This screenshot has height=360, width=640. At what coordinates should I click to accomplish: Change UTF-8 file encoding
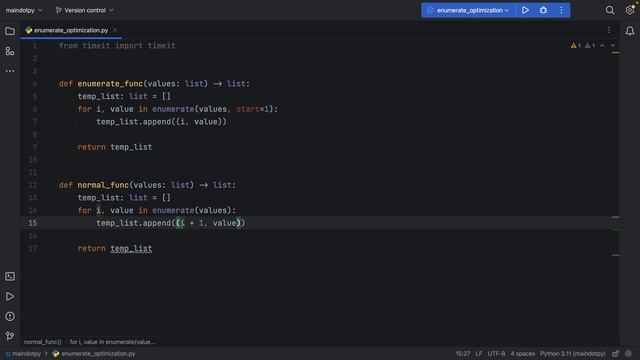[x=496, y=353]
